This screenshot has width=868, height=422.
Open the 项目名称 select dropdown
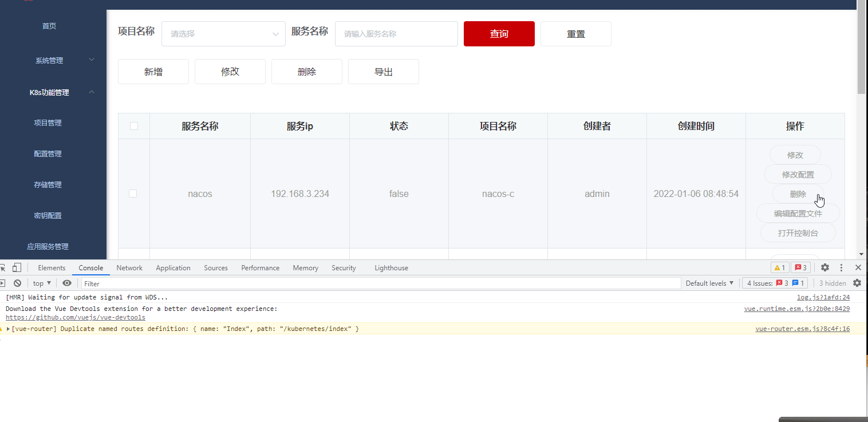tap(223, 34)
